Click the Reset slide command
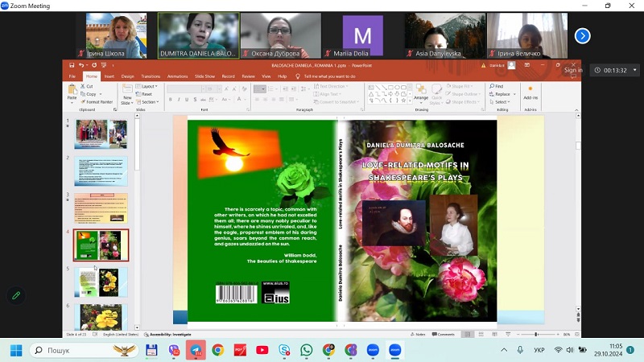Screen dimensions: 644x362 point(144,94)
